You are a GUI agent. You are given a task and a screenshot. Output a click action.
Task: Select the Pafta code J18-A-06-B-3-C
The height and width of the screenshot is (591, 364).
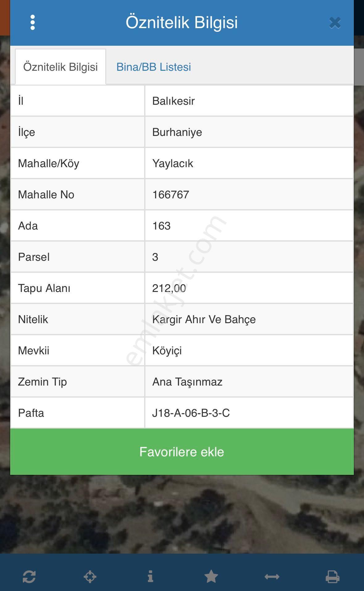point(191,413)
